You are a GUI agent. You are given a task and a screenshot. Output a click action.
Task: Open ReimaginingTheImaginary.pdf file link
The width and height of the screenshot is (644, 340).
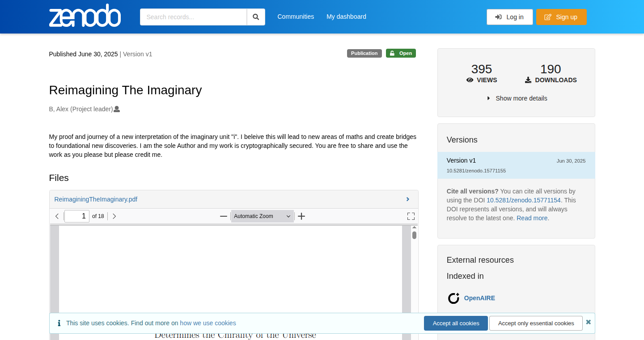[x=96, y=199]
